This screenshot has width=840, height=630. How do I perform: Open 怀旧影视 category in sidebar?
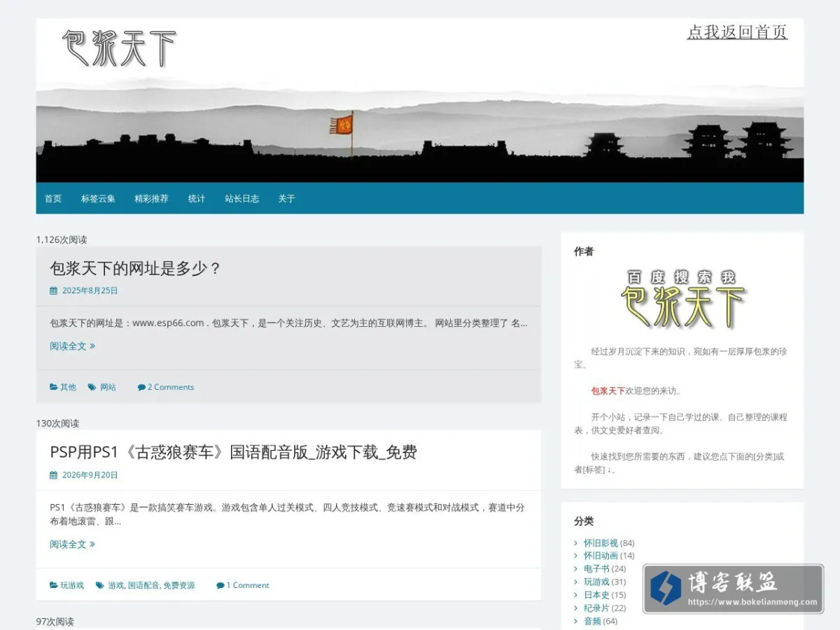[x=601, y=542]
